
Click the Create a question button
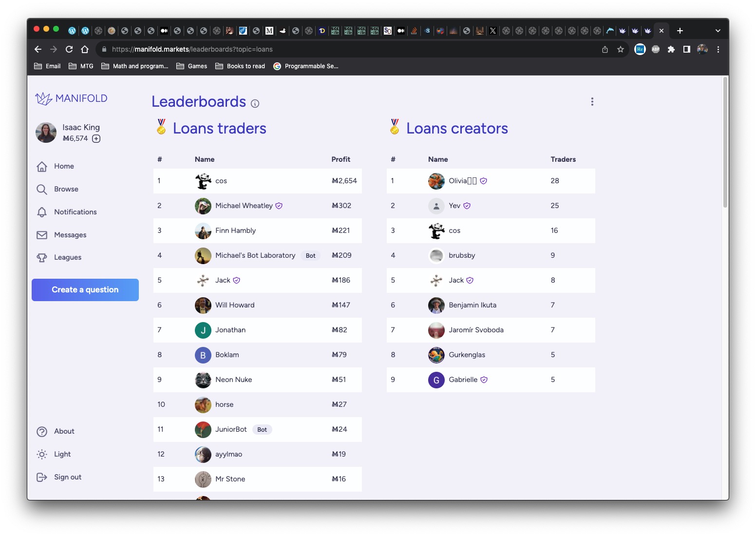point(85,290)
